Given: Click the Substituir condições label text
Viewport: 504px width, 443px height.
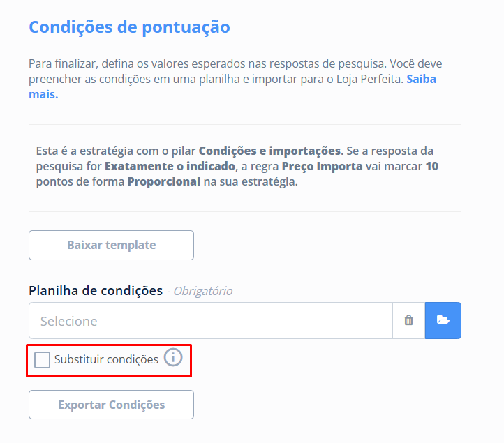Looking at the screenshot, I should pos(106,360).
